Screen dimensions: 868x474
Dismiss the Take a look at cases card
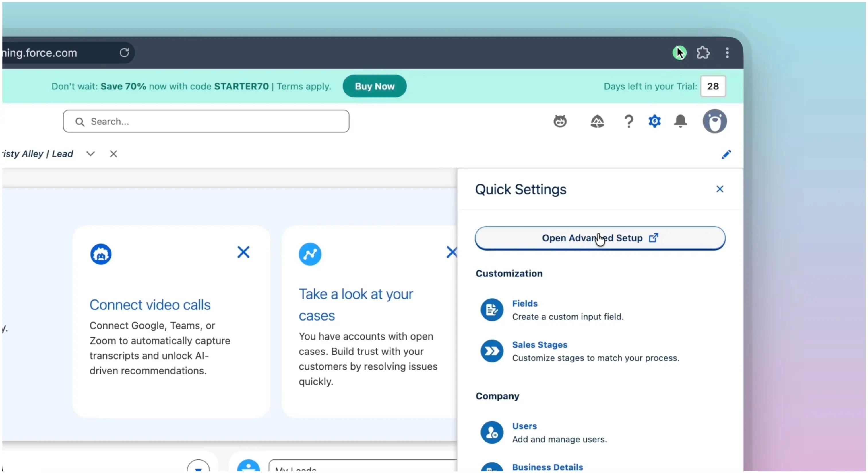(452, 252)
